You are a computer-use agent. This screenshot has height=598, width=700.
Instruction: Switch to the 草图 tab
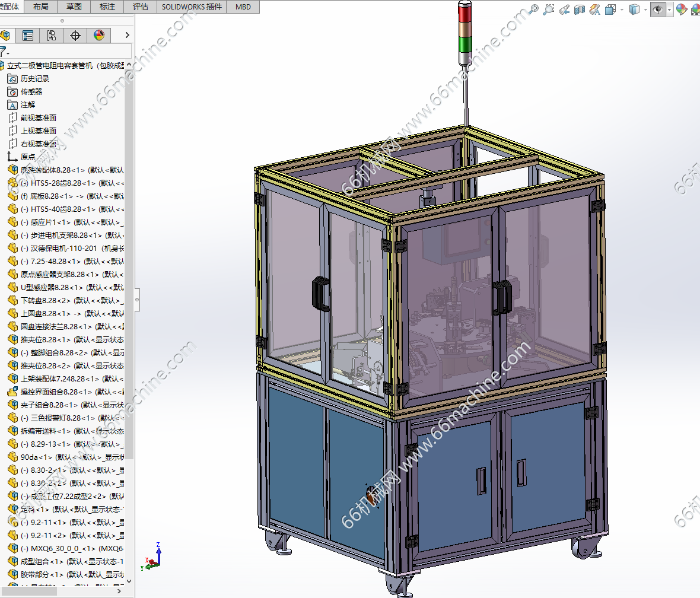pos(74,7)
